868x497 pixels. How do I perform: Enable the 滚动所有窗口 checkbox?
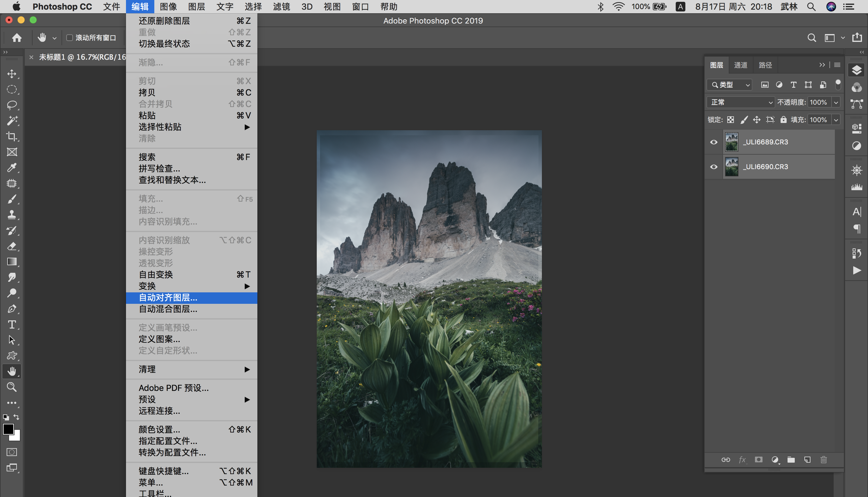(x=70, y=38)
